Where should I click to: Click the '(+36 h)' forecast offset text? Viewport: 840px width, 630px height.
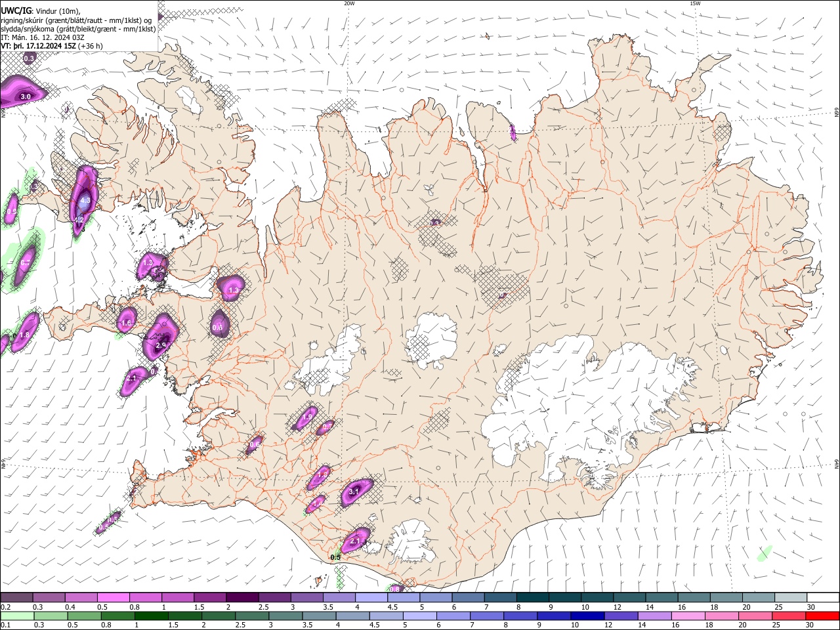[x=91, y=46]
